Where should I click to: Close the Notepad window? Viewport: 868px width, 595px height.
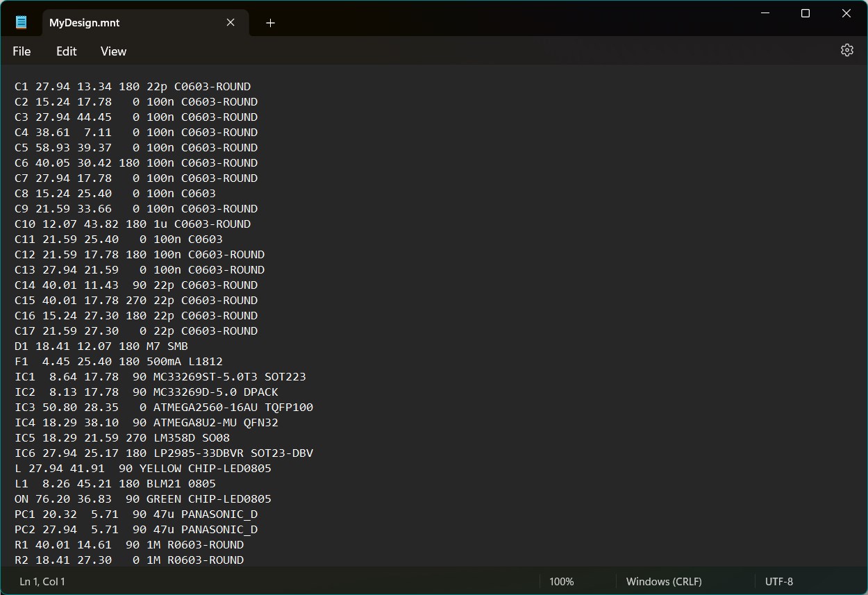[846, 13]
